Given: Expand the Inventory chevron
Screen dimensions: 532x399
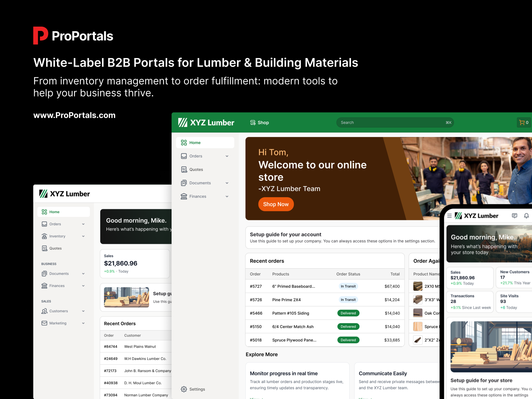Looking at the screenshot, I should tap(83, 236).
